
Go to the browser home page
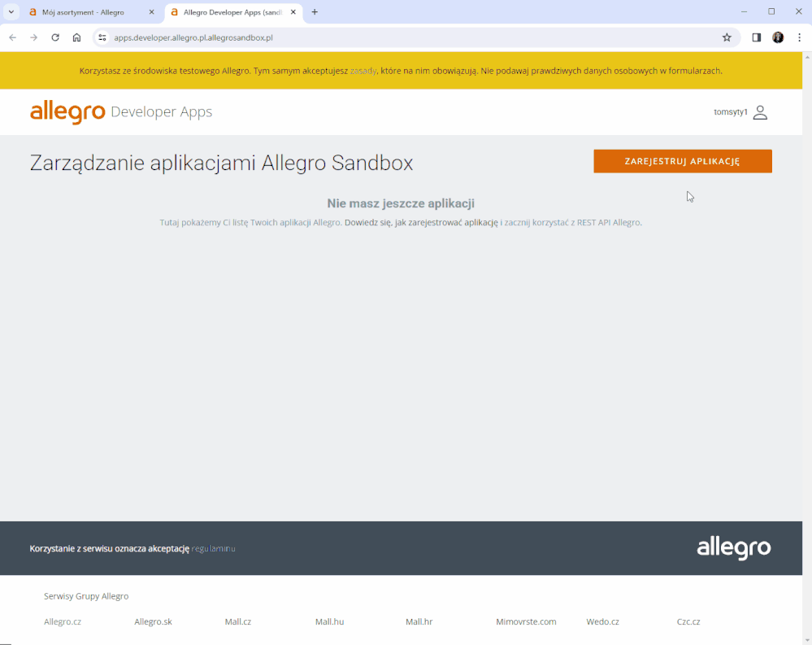point(76,37)
